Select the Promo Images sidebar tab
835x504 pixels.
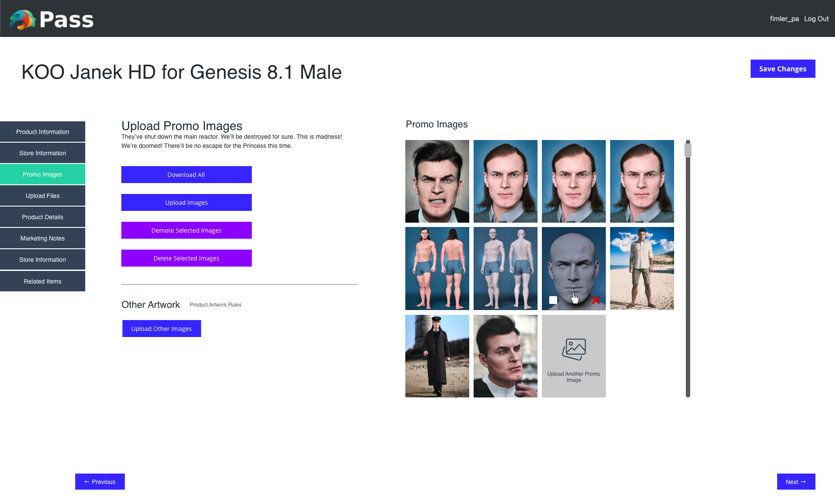point(43,174)
